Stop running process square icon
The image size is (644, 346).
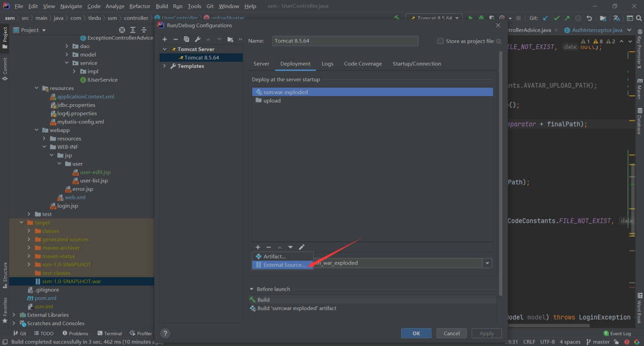coord(519,18)
